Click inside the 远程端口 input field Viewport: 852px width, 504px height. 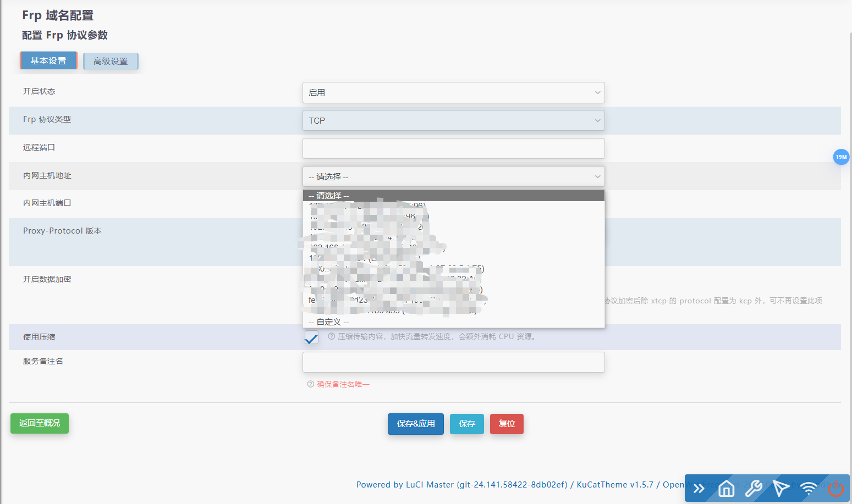(x=453, y=148)
